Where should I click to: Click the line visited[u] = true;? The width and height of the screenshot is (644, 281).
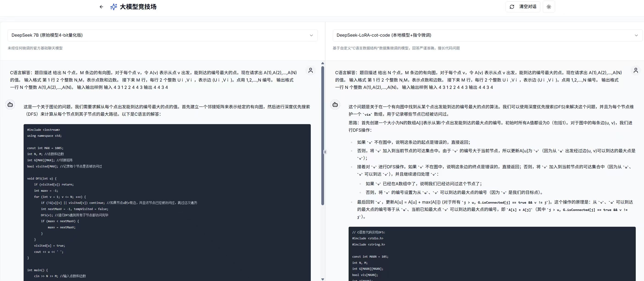point(50,246)
